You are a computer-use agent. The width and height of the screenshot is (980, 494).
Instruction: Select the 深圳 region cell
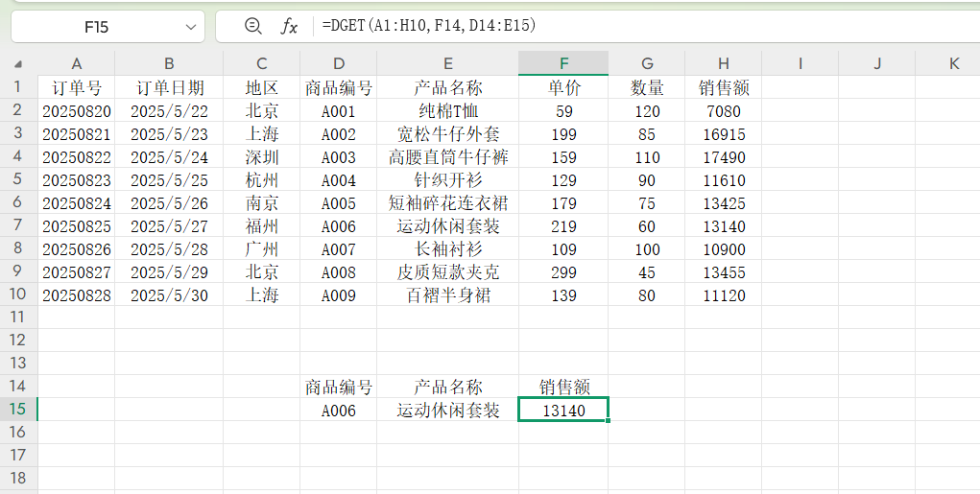261,157
